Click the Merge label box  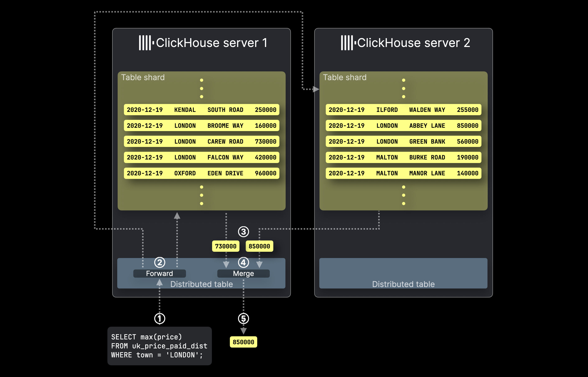point(243,273)
